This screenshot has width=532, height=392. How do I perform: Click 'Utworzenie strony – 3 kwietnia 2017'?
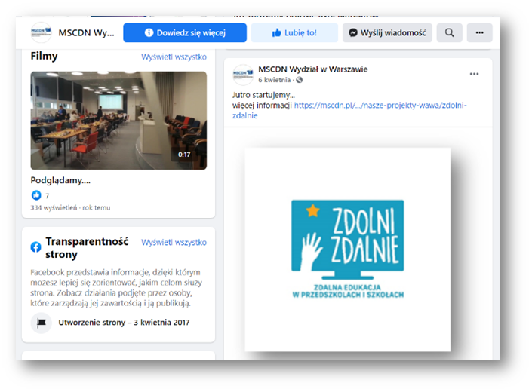124,323
